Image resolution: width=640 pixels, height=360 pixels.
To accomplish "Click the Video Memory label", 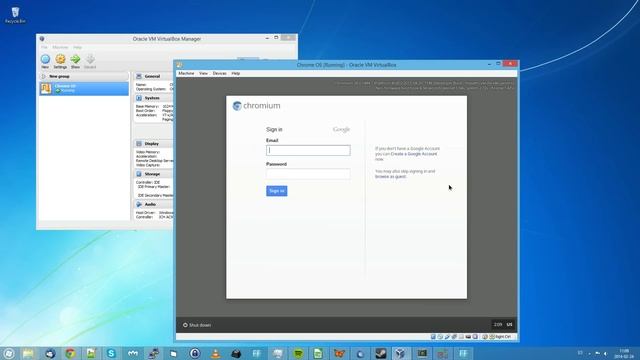I will 148,152.
